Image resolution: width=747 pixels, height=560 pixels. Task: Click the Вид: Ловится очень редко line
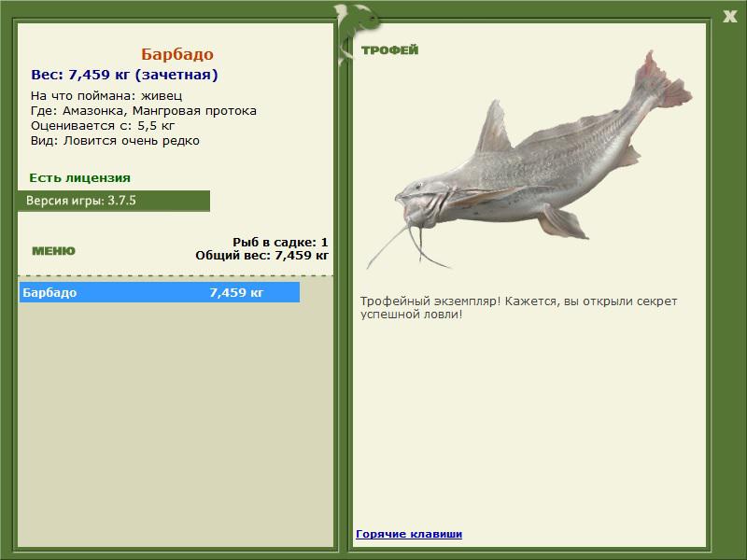pyautogui.click(x=115, y=141)
